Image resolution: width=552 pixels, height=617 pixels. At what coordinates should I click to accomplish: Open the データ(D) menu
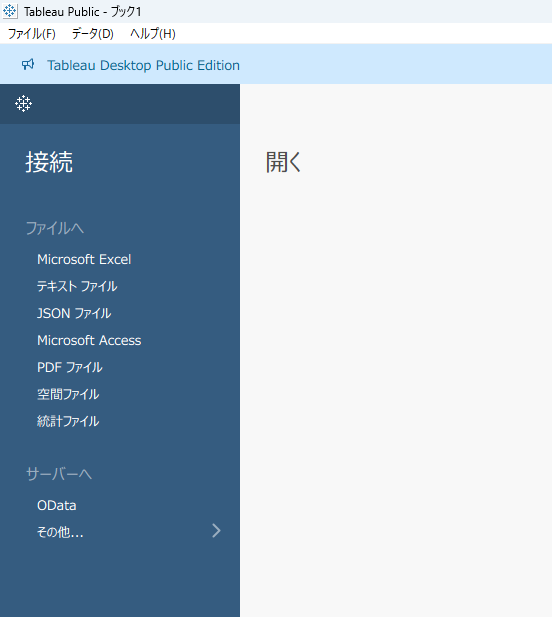pyautogui.click(x=93, y=34)
